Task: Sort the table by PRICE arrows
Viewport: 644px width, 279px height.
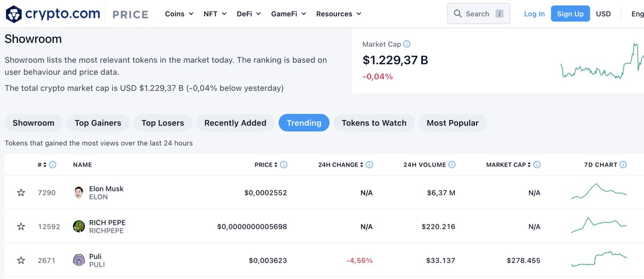Action: pos(276,165)
